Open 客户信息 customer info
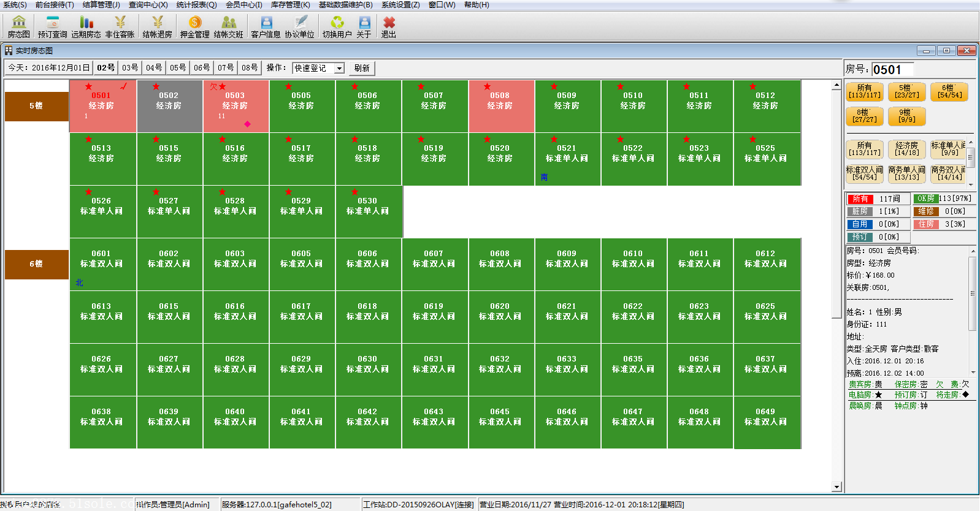Viewport: 980px width, 511px height. (x=266, y=27)
